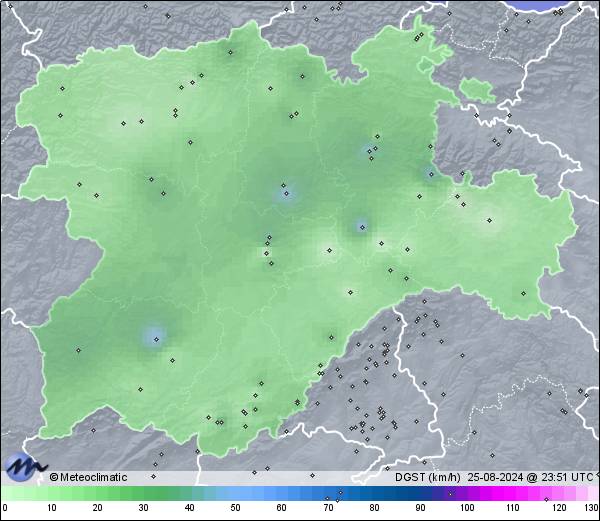Click the 23:51 UTC time stamp
Screen dimensions: 600x521
point(567,477)
